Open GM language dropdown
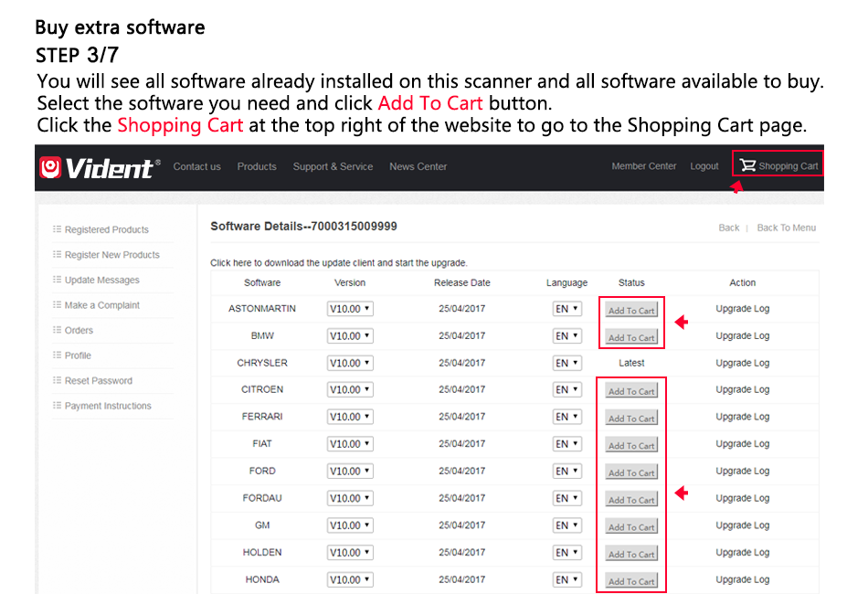Viewport: 868px width, 594px height. point(566,525)
